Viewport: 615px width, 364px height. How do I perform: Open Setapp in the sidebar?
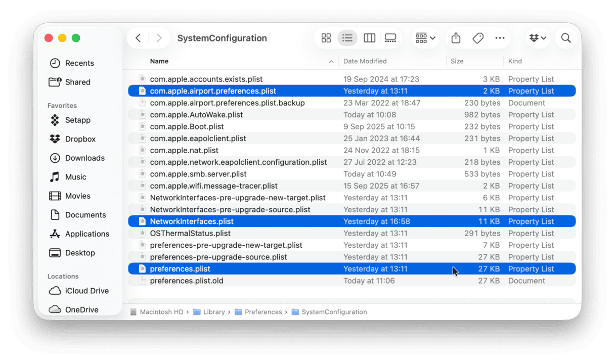(x=70, y=120)
